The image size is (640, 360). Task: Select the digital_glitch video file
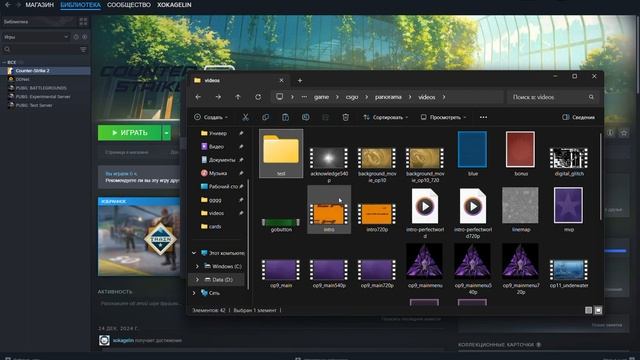coord(569,162)
